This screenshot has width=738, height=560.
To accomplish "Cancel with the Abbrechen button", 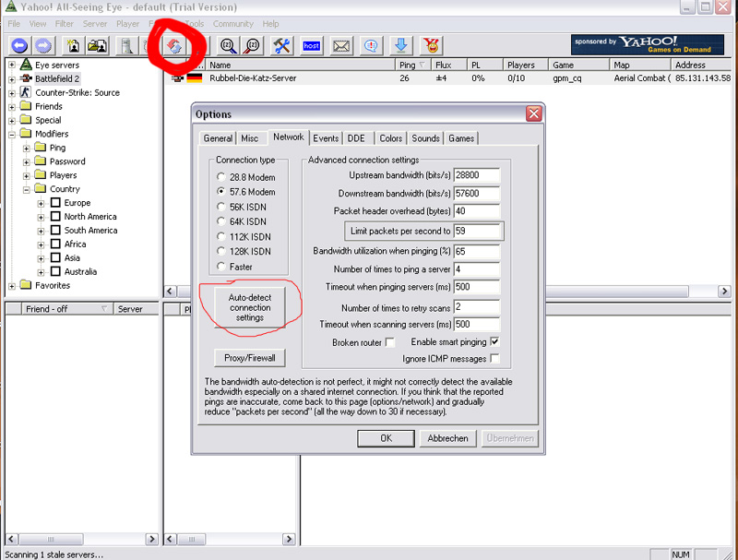I will tap(447, 438).
